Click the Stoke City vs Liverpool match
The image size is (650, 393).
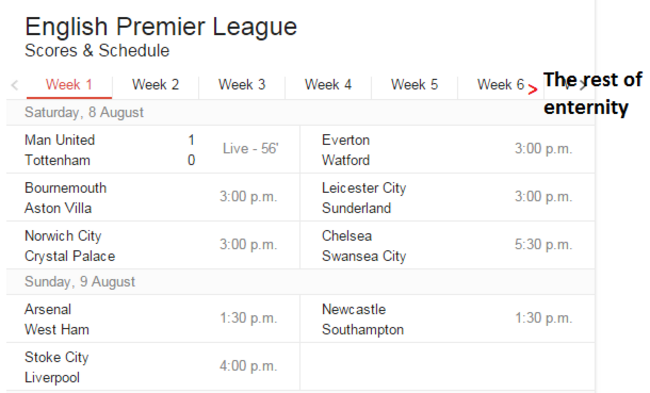153,367
